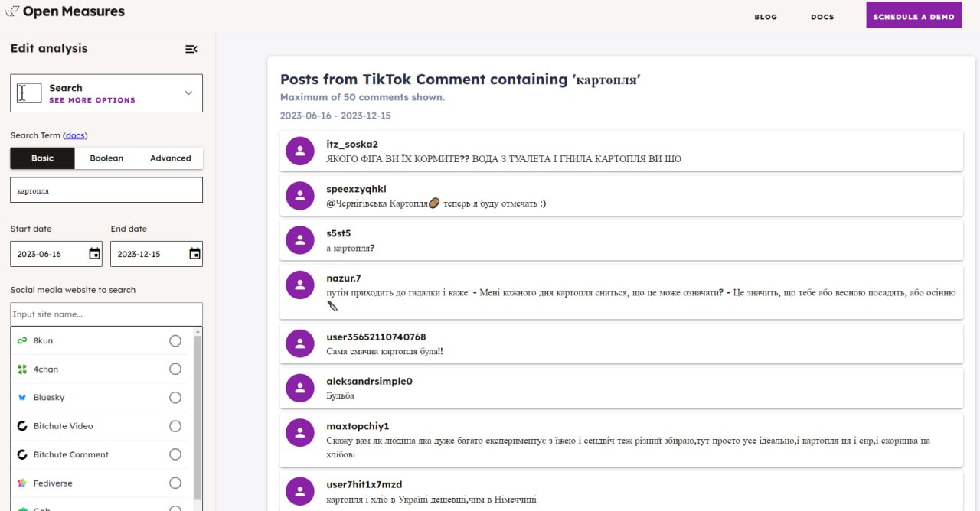Click username speexzyqhkl
Image resolution: width=980 pixels, height=511 pixels.
357,189
